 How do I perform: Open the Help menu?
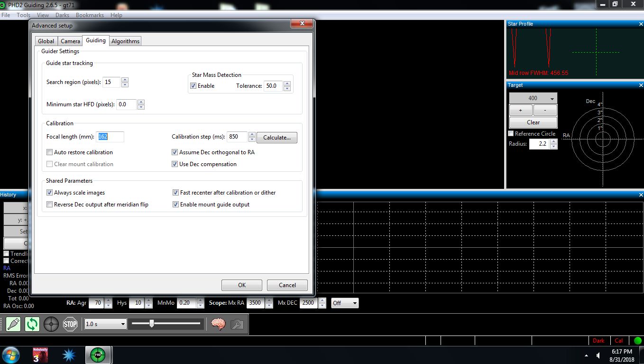pyautogui.click(x=116, y=15)
